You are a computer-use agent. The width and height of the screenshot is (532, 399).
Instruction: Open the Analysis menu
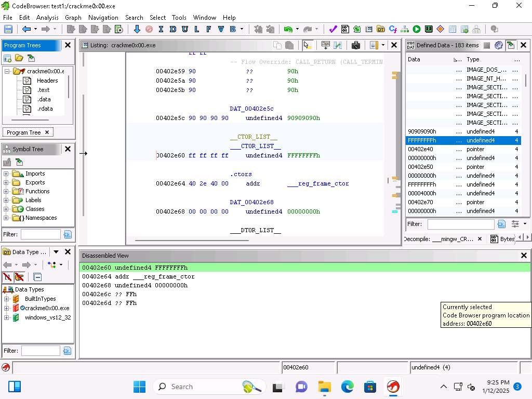[x=47, y=17]
